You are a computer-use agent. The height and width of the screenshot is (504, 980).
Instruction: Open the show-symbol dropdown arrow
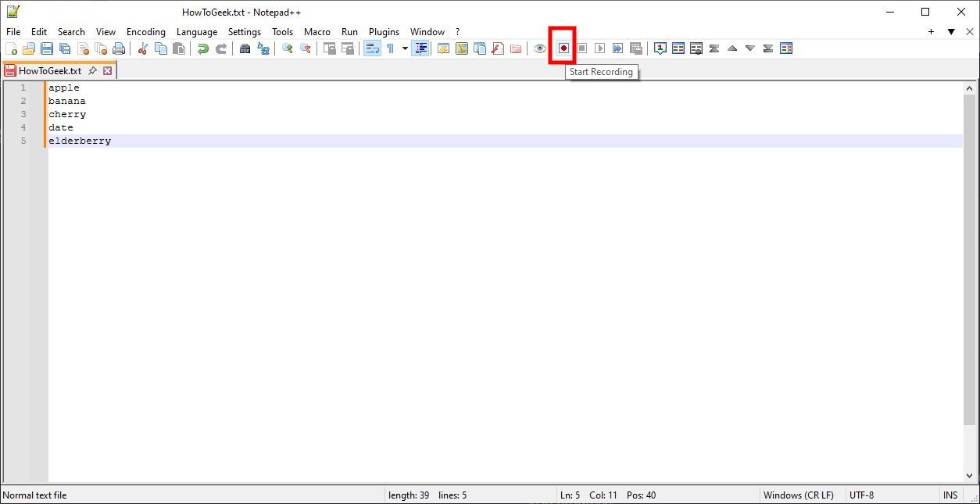tap(404, 48)
